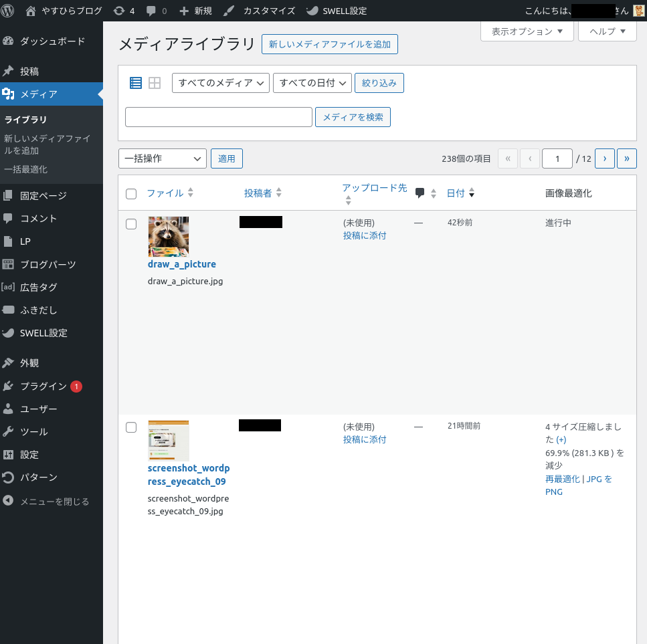647x644 pixels.
Task: Focus the media search text field
Action: coord(219,117)
